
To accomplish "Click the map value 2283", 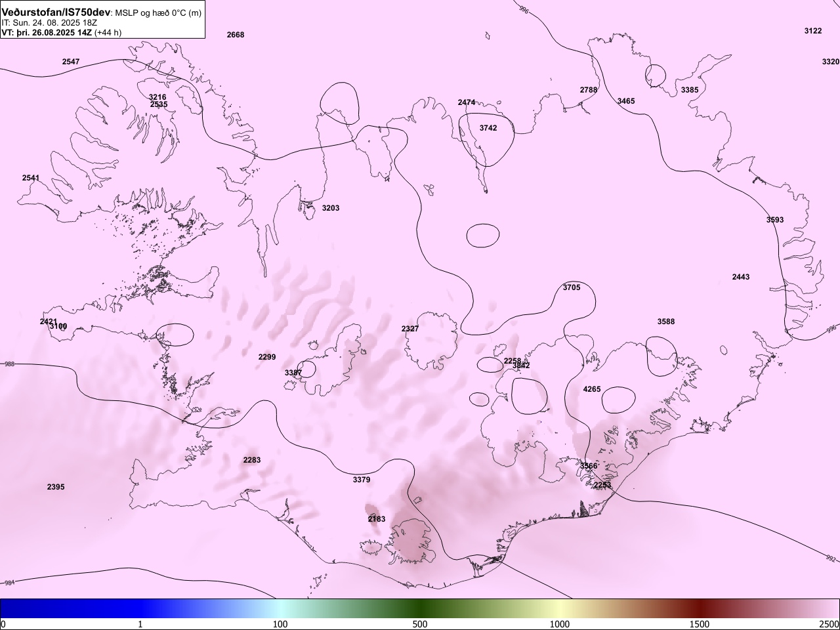I will (252, 460).
